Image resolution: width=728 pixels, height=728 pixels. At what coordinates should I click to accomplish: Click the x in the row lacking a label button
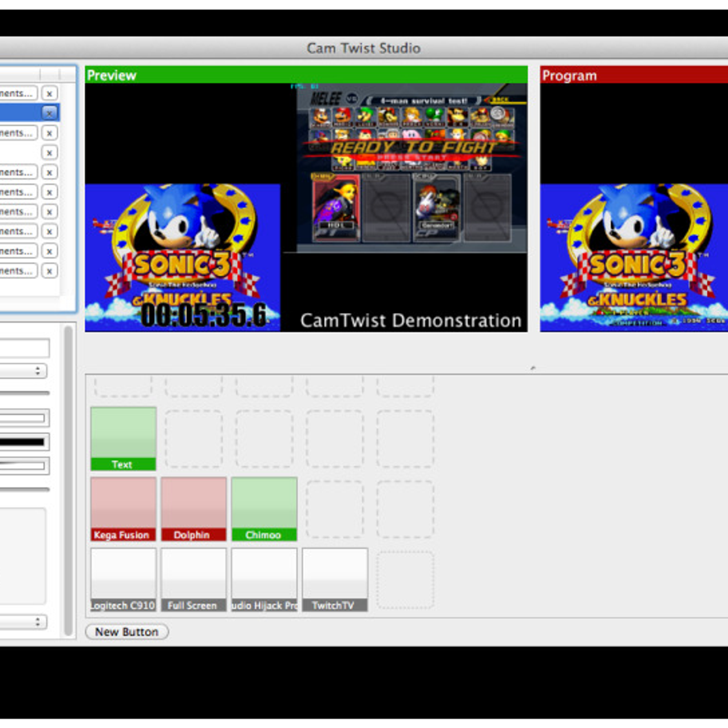click(x=50, y=152)
